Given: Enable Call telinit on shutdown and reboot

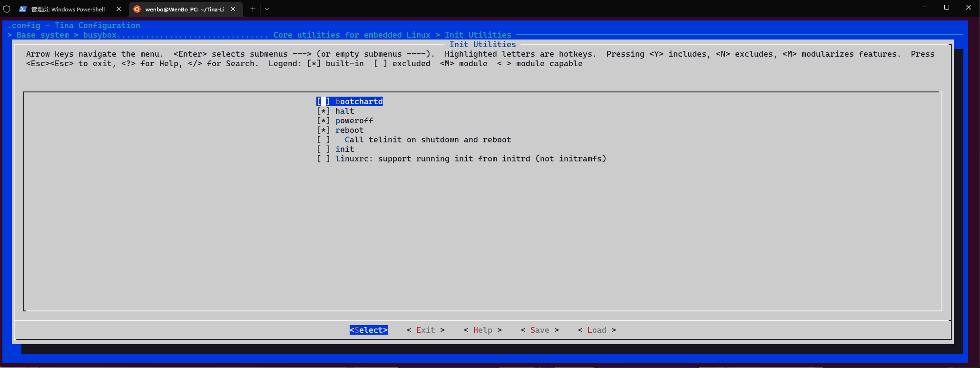Looking at the screenshot, I should (323, 139).
